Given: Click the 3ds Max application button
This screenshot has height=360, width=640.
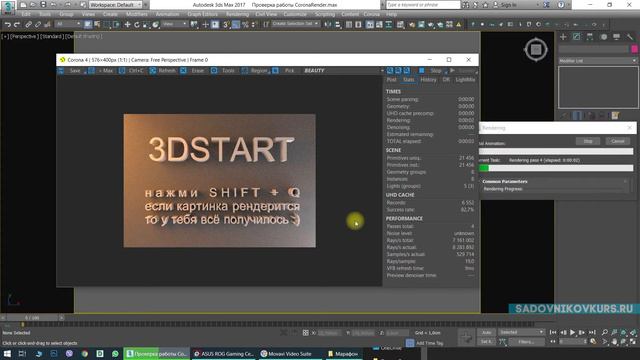Looking at the screenshot, I should click(8, 7).
